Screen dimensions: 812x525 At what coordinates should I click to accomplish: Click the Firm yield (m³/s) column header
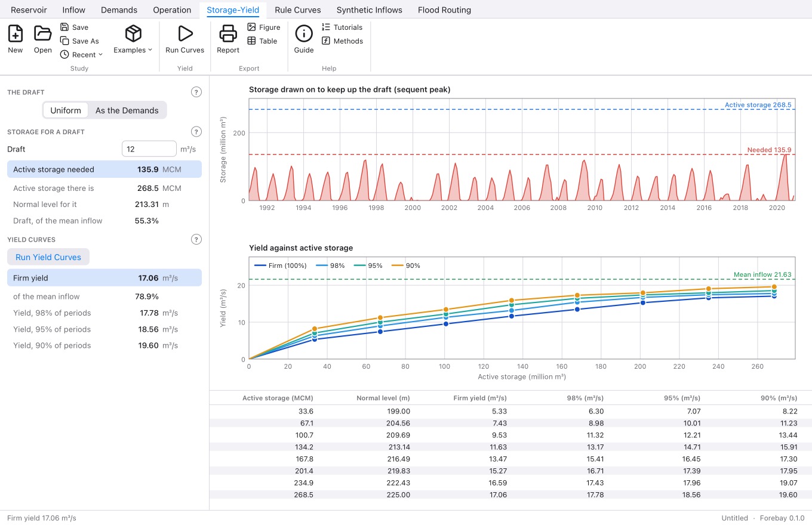coord(480,398)
